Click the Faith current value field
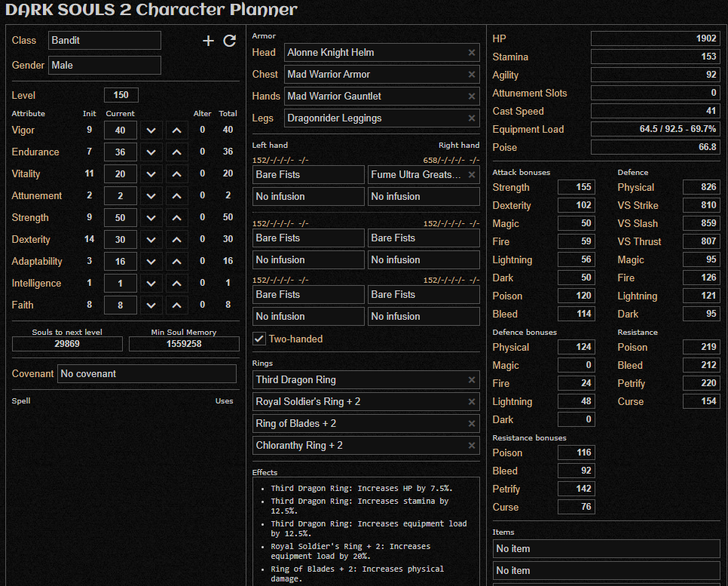 click(121, 305)
